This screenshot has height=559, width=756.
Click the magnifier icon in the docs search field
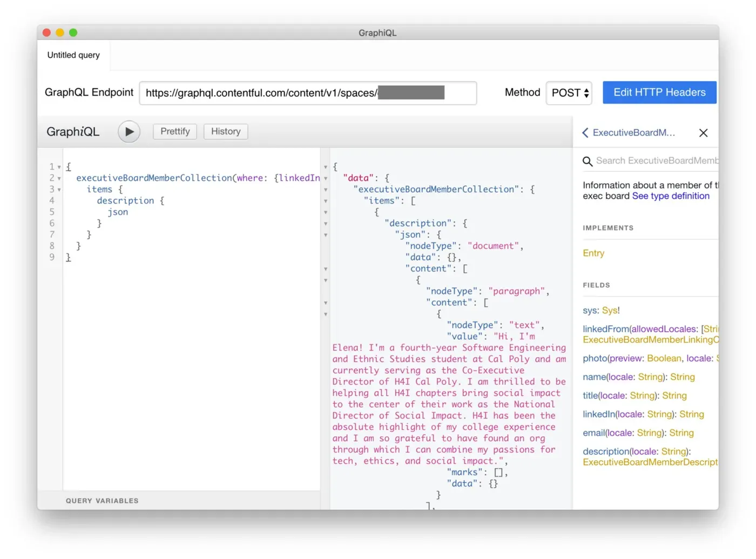tap(588, 161)
